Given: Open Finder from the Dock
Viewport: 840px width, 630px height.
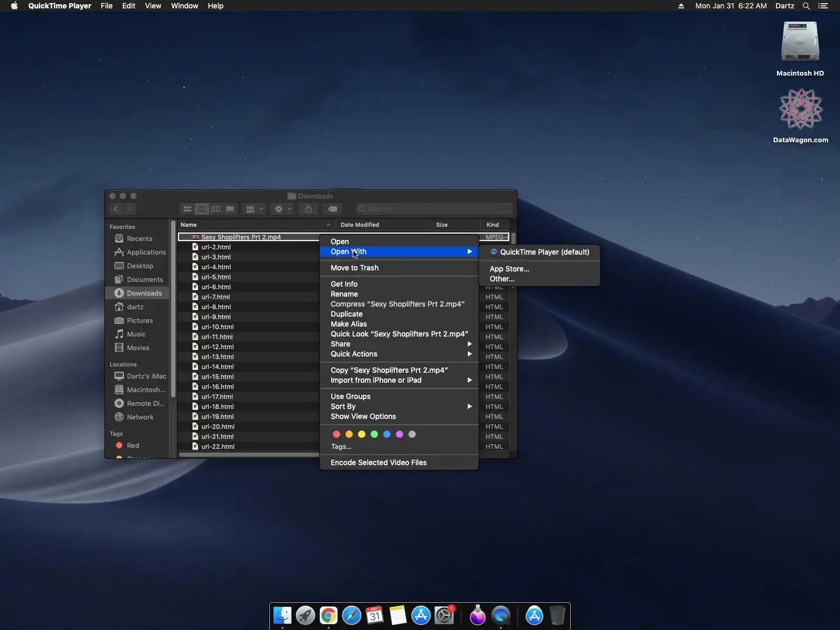Looking at the screenshot, I should coord(282,615).
